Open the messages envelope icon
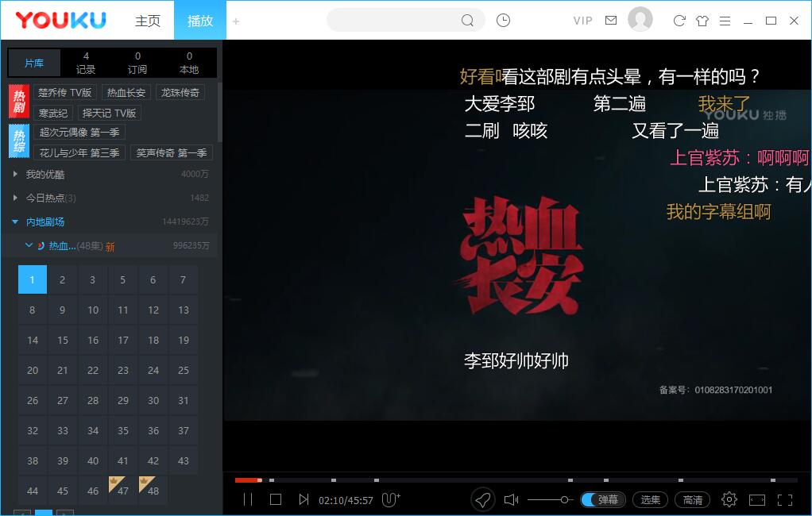812x516 pixels. (x=611, y=20)
